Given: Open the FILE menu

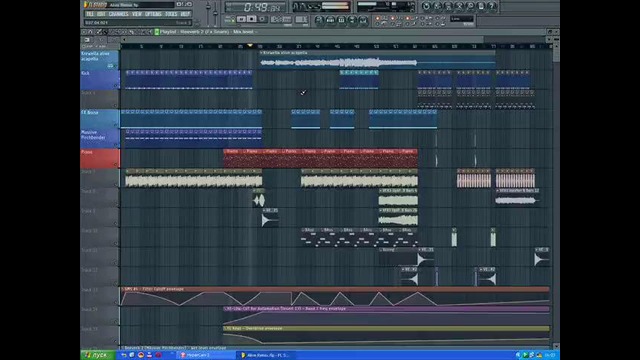Looking at the screenshot, I should click(x=90, y=14).
